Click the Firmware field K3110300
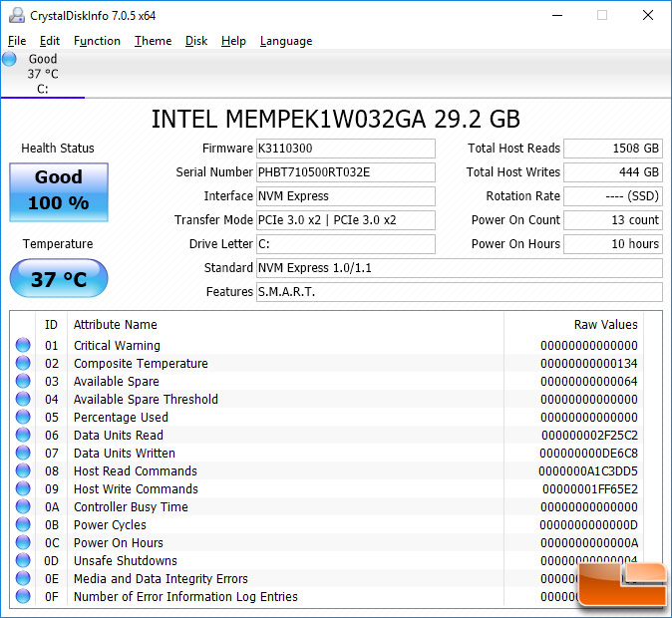The width and height of the screenshot is (672, 618). (346, 149)
